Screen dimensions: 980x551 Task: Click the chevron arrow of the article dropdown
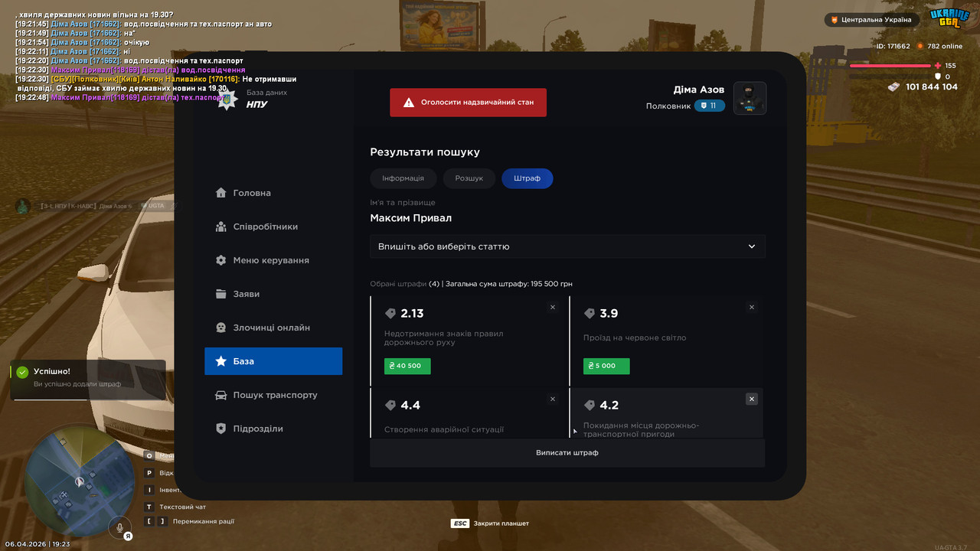pos(752,246)
